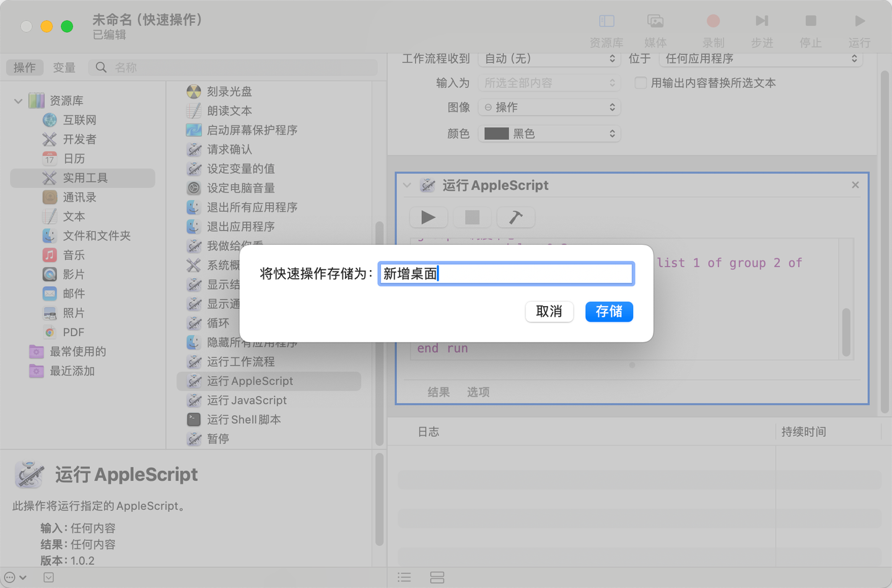Screen dimensions: 892x588
Task: Select 文本 in the library sidebar
Action: 74,216
